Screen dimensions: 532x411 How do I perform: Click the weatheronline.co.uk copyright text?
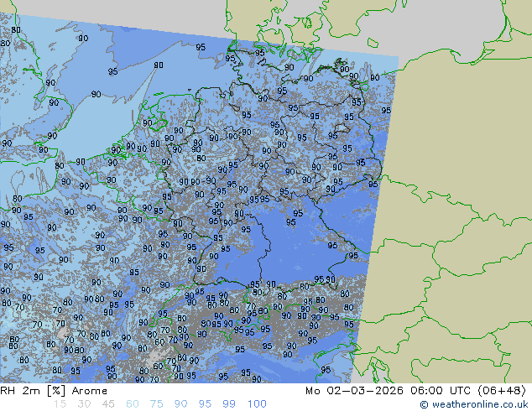[x=474, y=404]
